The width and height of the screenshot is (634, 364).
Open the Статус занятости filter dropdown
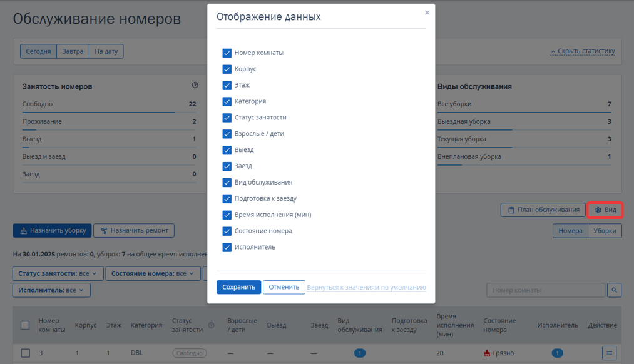point(58,273)
